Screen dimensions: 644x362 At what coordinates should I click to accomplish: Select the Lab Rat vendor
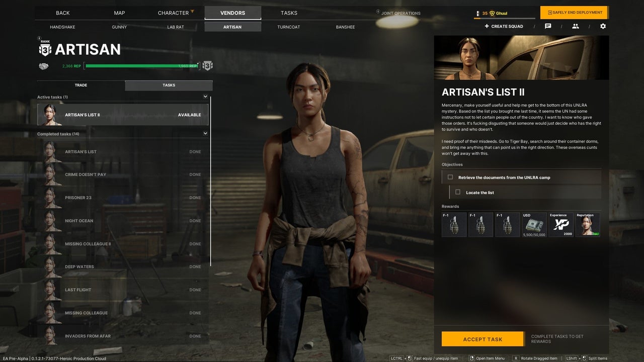point(176,27)
